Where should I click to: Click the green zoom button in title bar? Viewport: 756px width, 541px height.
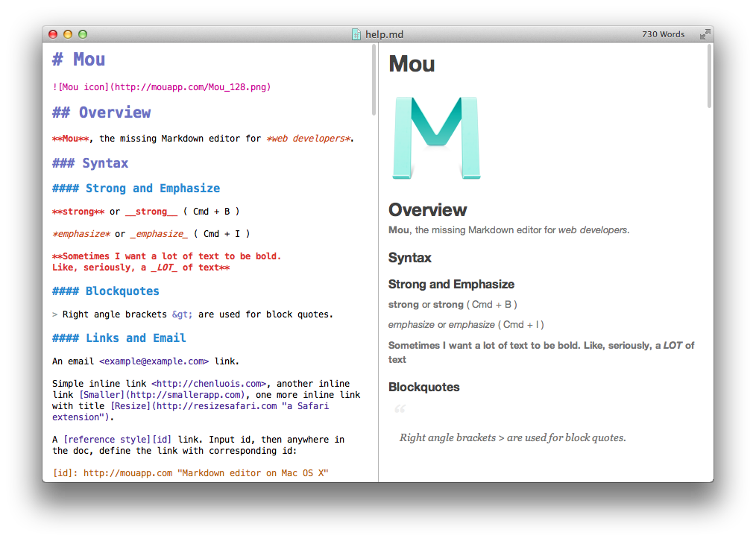(82, 34)
